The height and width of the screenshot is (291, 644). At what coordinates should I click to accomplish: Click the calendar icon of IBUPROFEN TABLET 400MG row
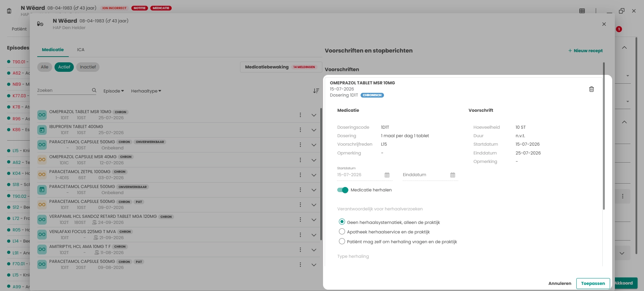(42, 130)
